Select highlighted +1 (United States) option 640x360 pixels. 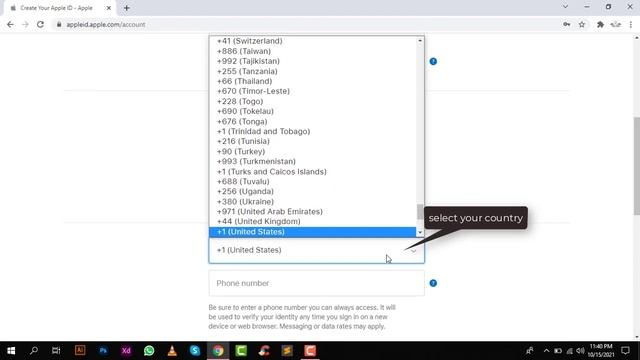(x=313, y=232)
